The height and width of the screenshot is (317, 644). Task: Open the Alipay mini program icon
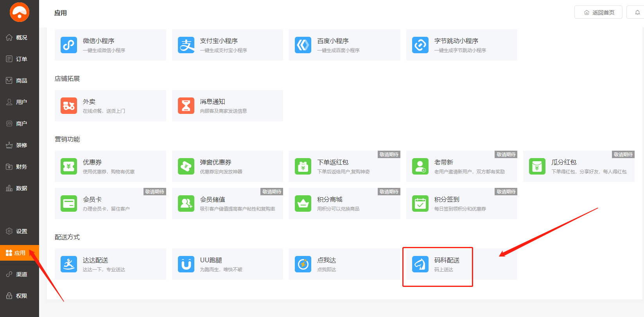tap(186, 45)
